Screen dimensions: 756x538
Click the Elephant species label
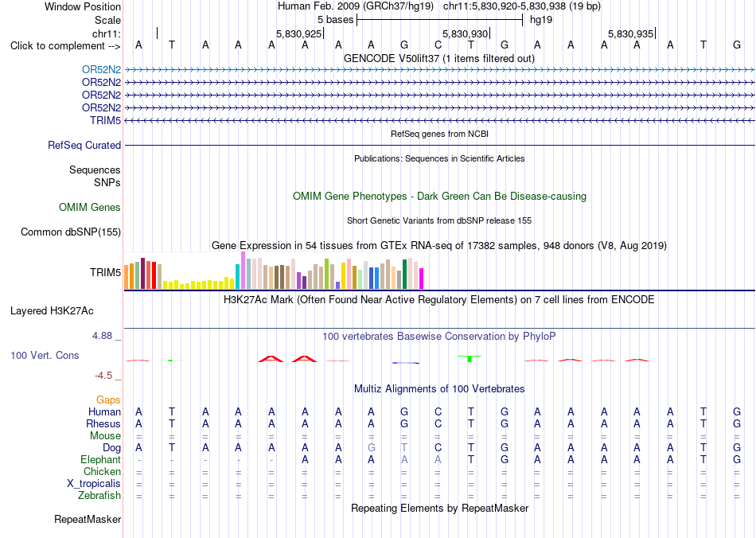coord(101,459)
